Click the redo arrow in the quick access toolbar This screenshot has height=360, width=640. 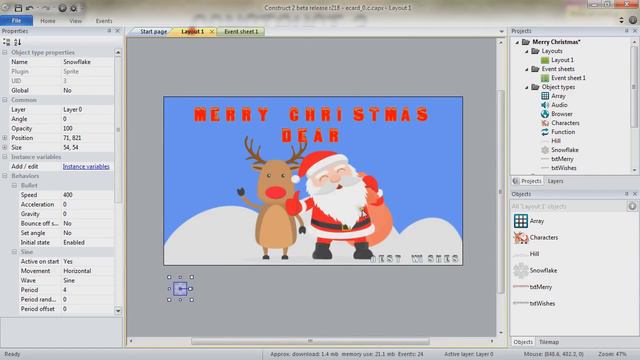(x=45, y=7)
